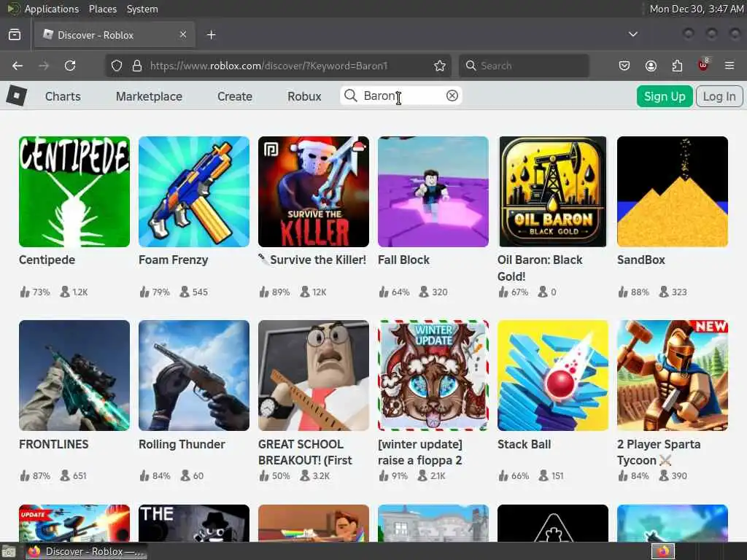
Task: Close the Discover - Roblox tab
Action: pyautogui.click(x=183, y=34)
